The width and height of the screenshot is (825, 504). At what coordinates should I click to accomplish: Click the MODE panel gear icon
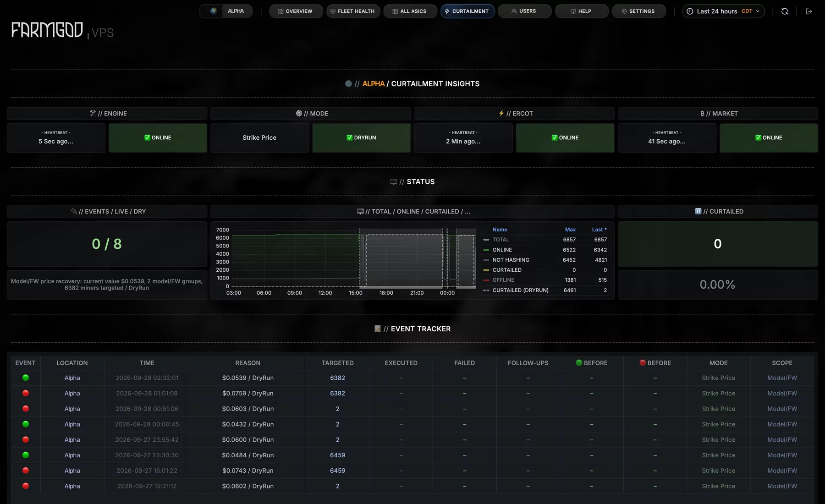[x=299, y=113]
